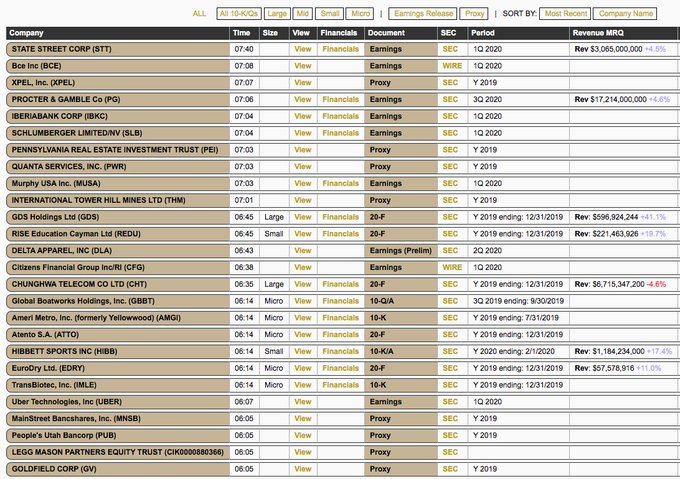The height and width of the screenshot is (479, 680).
Task: Open Financials for GDS Holdings
Action: pos(340,217)
